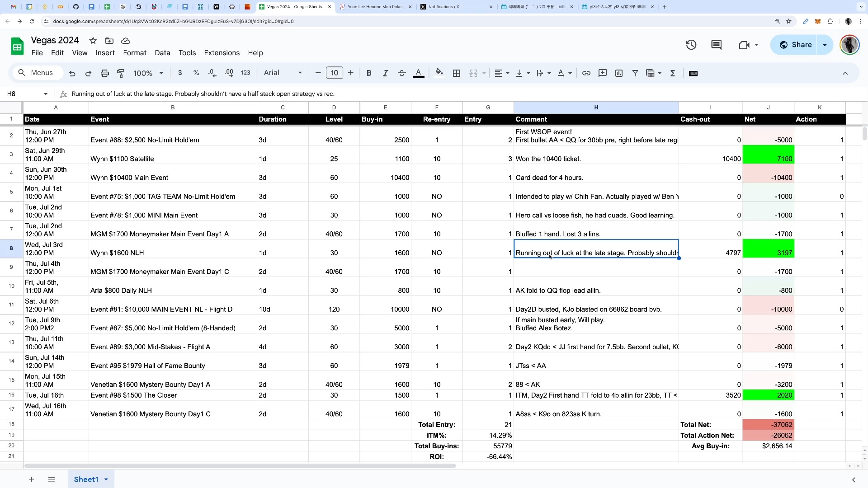This screenshot has width=868, height=488.
Task: Reload the page in browser
Action: click(32, 21)
